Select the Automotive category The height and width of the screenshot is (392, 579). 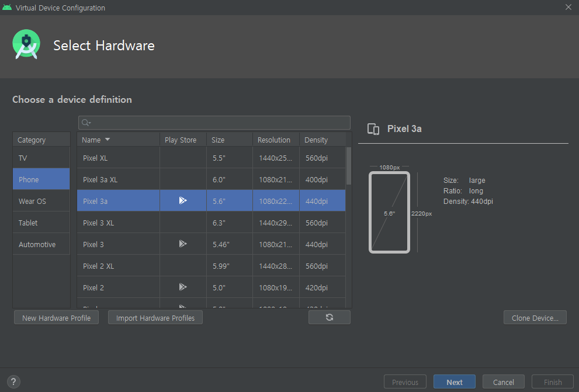pos(41,244)
